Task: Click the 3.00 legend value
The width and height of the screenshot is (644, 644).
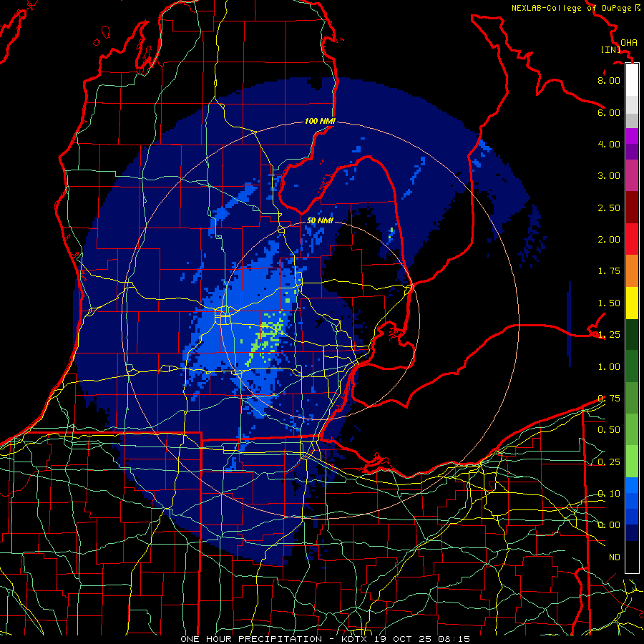Action: coord(609,176)
